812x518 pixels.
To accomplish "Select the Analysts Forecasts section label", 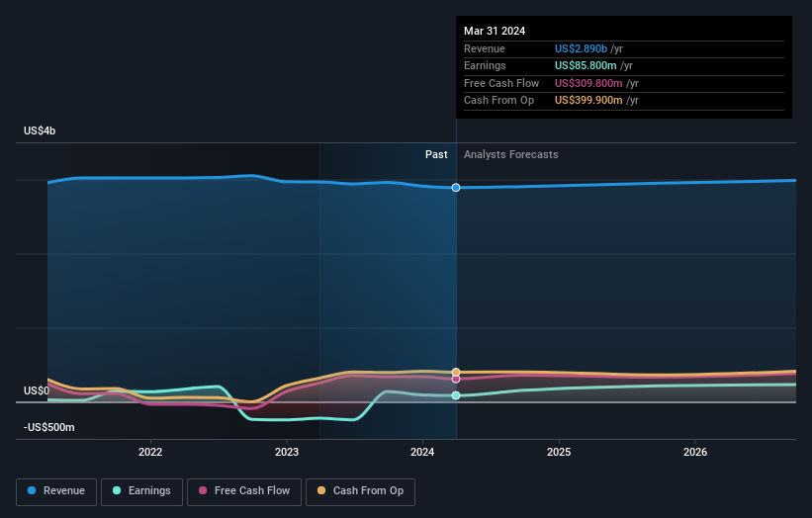I will coord(510,154).
